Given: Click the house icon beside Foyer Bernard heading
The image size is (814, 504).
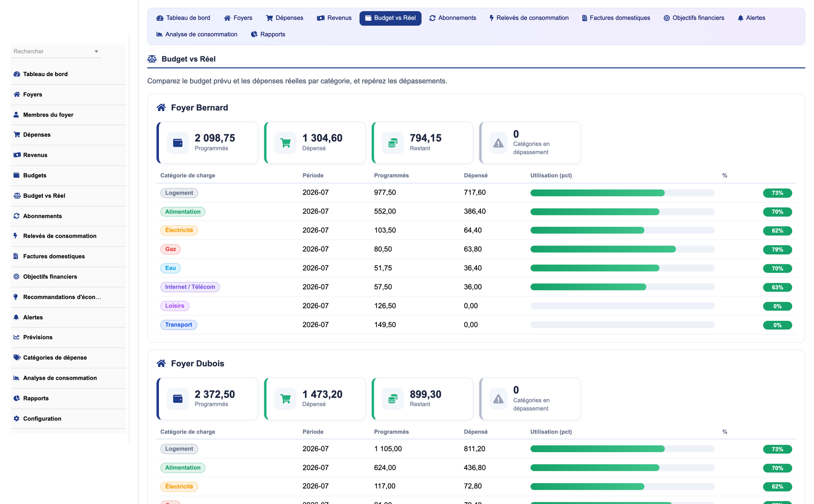Looking at the screenshot, I should (x=161, y=107).
